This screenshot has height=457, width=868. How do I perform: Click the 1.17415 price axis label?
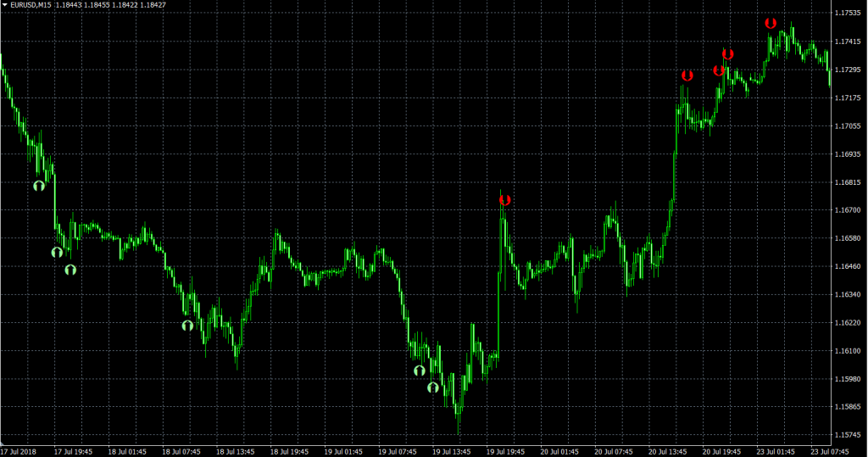pyautogui.click(x=848, y=42)
